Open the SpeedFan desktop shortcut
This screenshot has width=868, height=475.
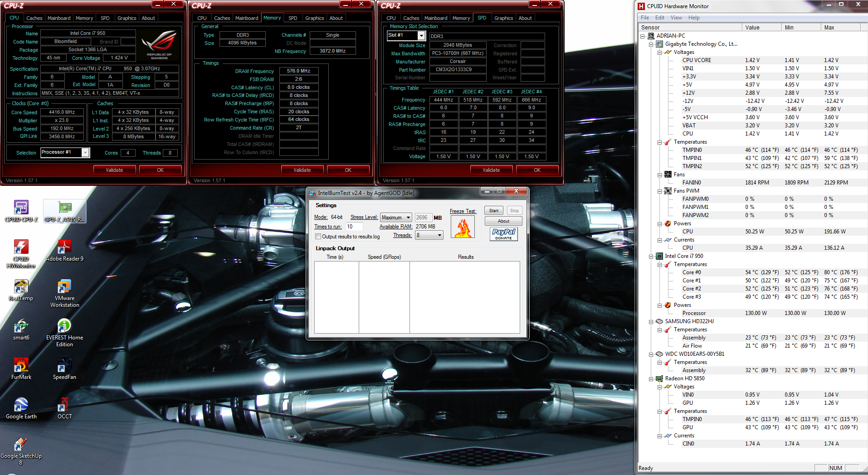pyautogui.click(x=64, y=365)
